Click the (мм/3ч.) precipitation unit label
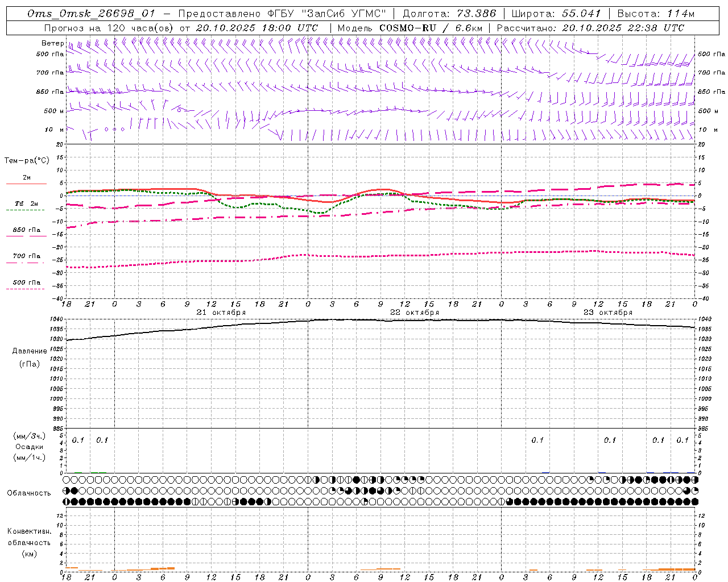Screen dimensions: 728x582 30,436
